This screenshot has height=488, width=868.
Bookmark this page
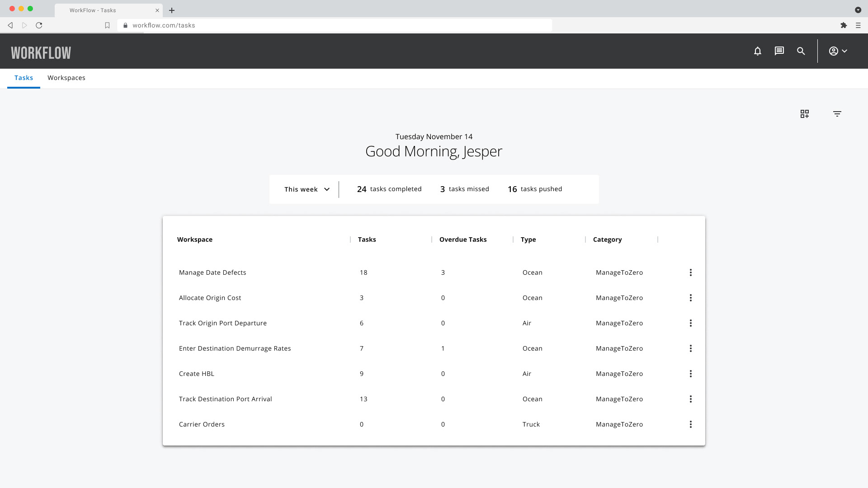[107, 25]
